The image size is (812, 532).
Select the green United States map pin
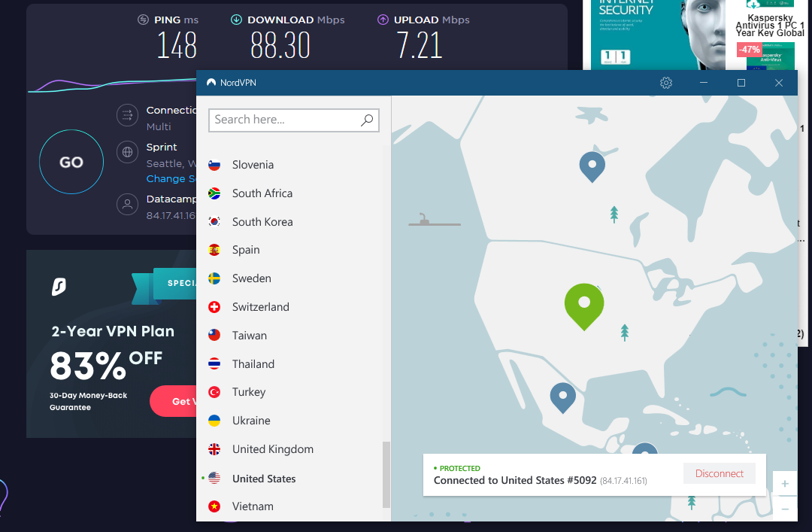[584, 306]
